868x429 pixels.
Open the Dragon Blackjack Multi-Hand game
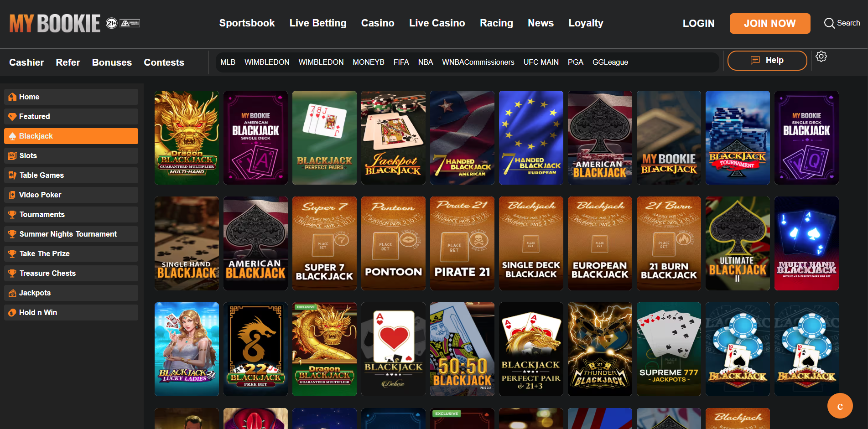coord(187,138)
